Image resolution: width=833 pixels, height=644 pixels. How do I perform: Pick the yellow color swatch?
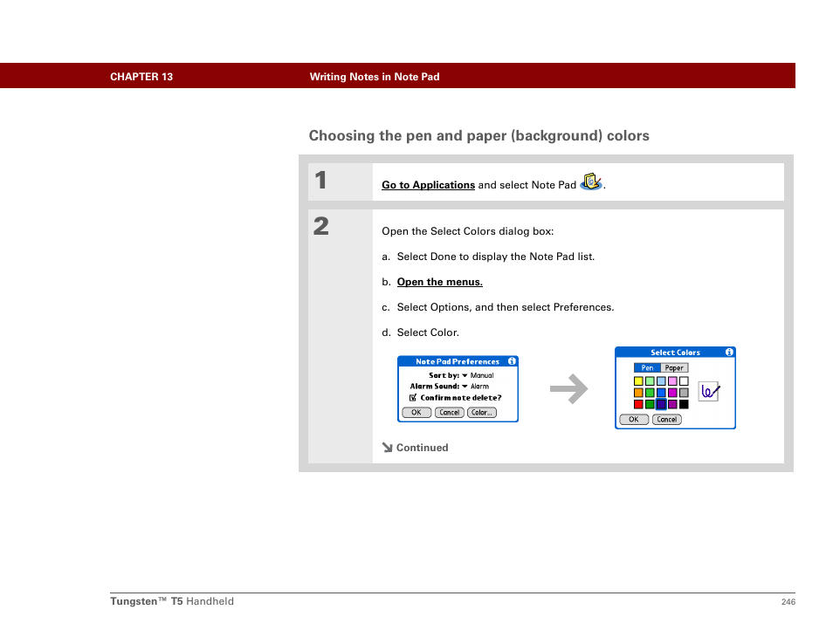(x=638, y=381)
